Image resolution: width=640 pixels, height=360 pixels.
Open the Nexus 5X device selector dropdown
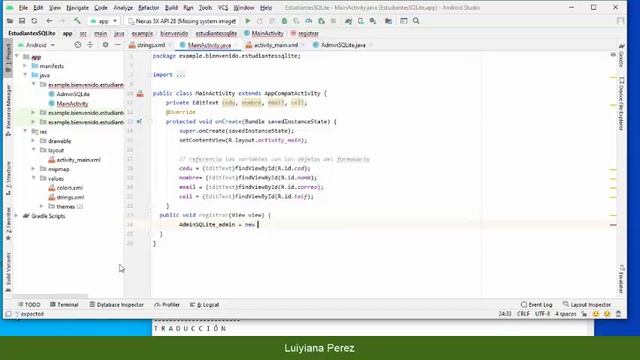point(182,21)
